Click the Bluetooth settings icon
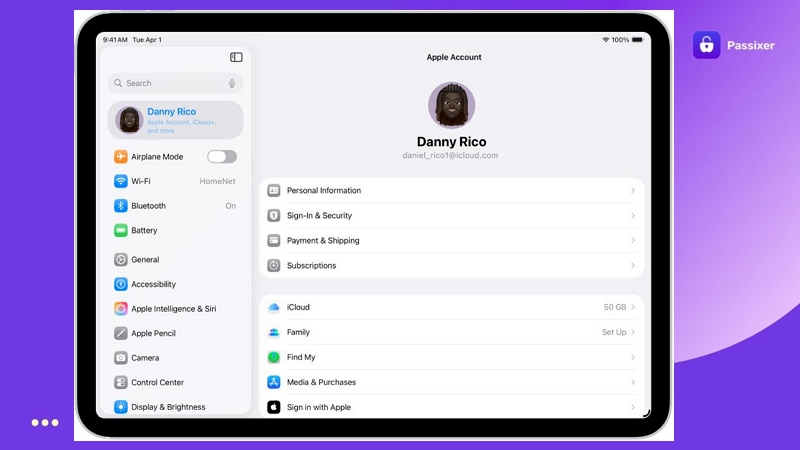 click(120, 206)
